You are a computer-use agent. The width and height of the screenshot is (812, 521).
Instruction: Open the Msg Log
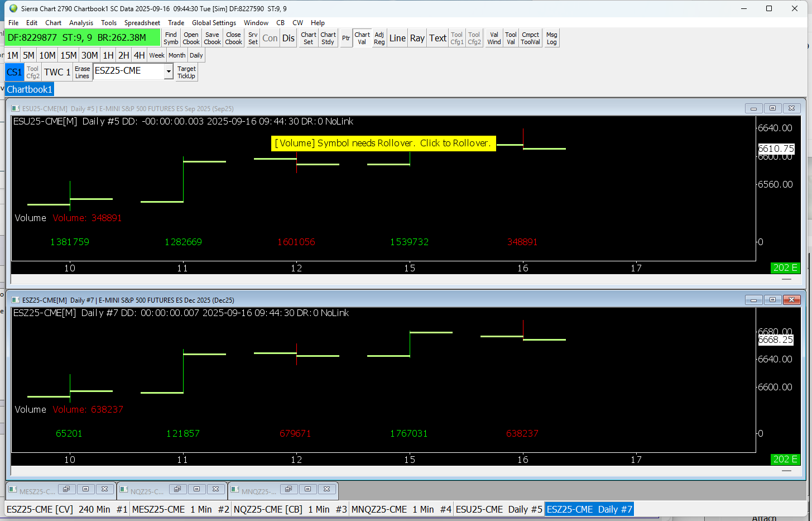tap(552, 38)
